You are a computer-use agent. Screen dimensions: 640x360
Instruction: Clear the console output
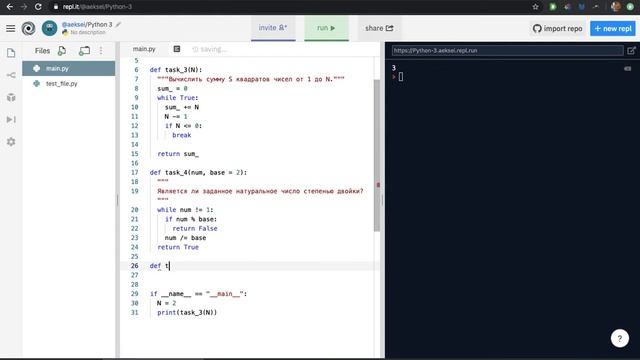pos(628,69)
